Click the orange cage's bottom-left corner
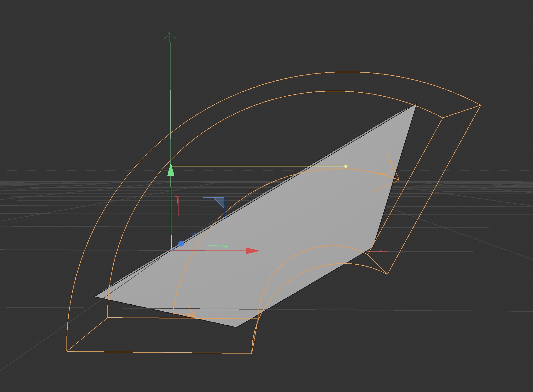Image resolution: width=533 pixels, height=392 pixels. [67, 351]
